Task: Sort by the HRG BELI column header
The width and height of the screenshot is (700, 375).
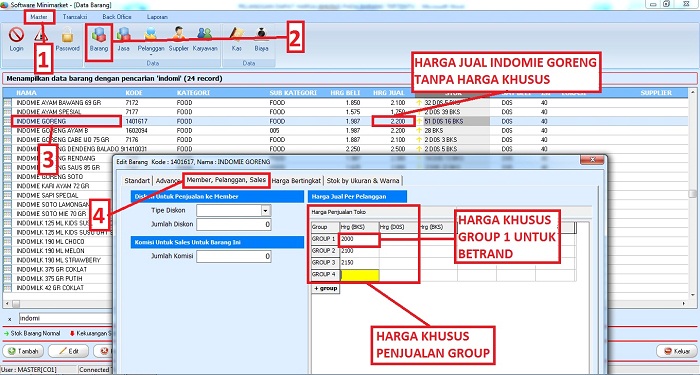Action: [x=345, y=93]
